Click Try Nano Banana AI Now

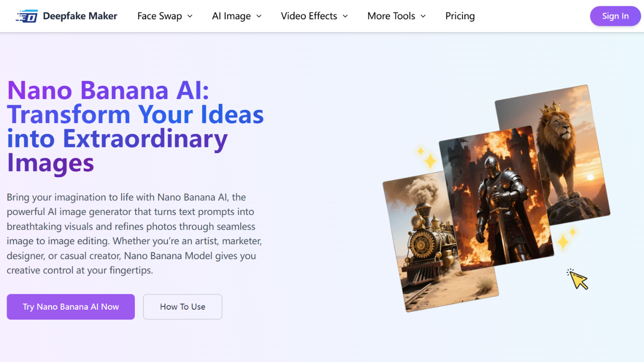[x=71, y=307]
